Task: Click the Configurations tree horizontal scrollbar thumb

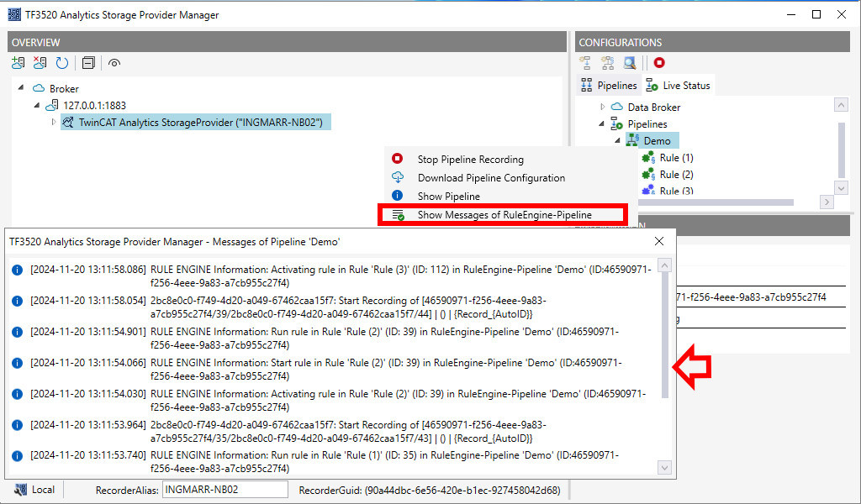Action: pos(716,202)
